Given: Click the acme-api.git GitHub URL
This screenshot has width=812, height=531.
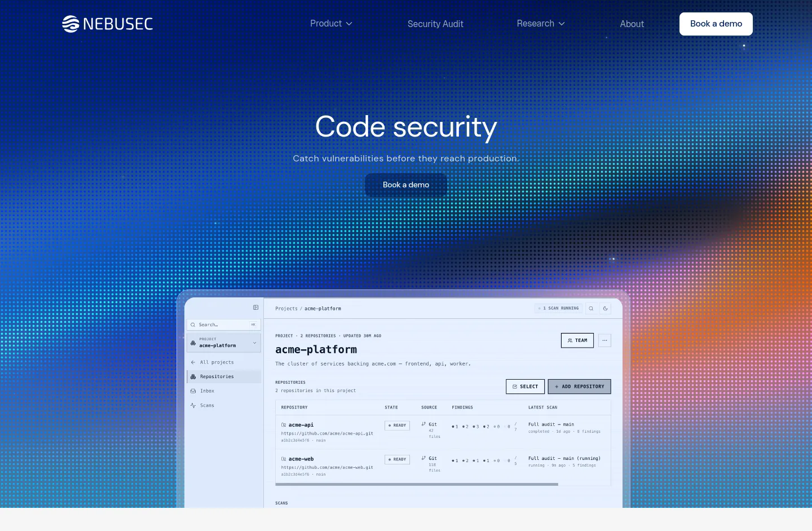Looking at the screenshot, I should pos(327,433).
